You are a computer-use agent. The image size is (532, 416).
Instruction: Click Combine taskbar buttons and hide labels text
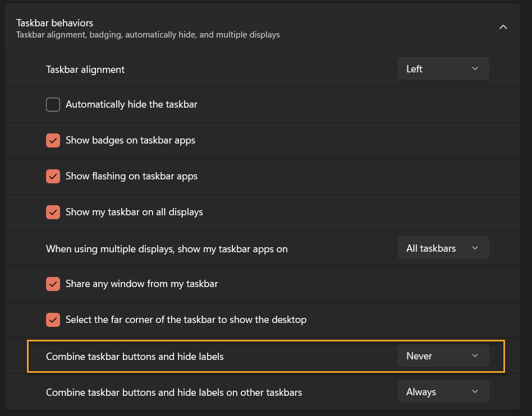[x=135, y=356]
